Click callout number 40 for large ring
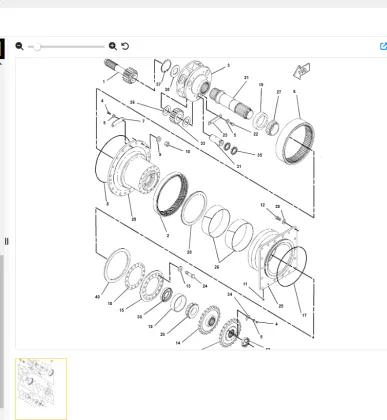The image size is (387, 420). pos(97,297)
